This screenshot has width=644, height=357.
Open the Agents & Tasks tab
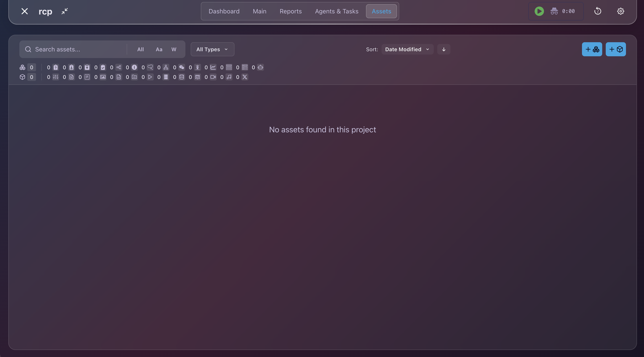click(x=337, y=11)
